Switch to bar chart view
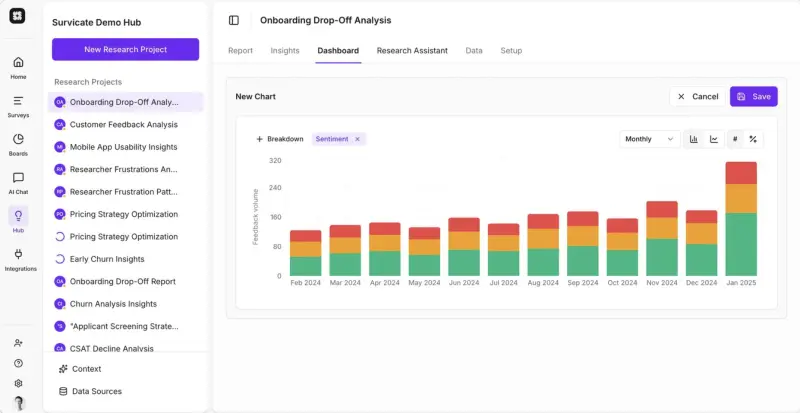Screen dimensions: 800x413 point(694,139)
